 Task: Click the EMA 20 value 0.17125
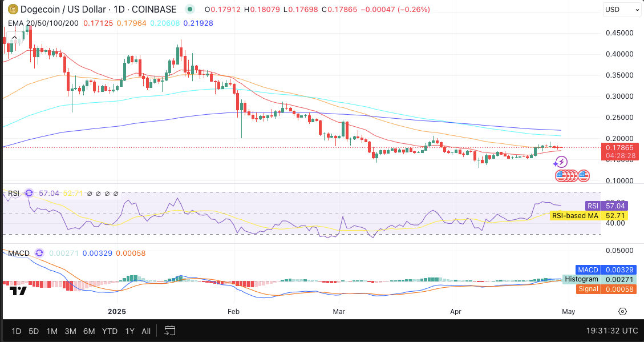point(98,23)
